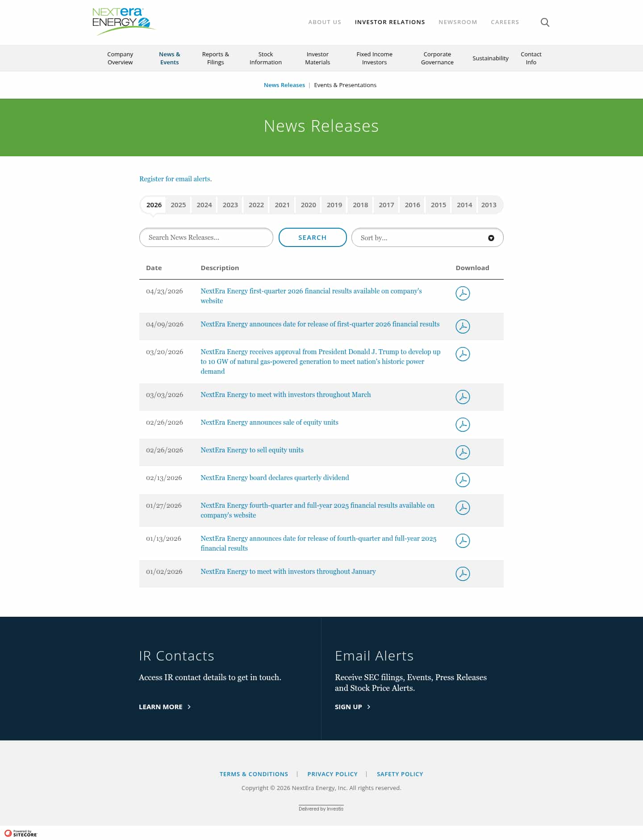Download PDF for 01/27/2026 fourth-quarter results release
Image resolution: width=643 pixels, height=840 pixels.
coord(463,508)
